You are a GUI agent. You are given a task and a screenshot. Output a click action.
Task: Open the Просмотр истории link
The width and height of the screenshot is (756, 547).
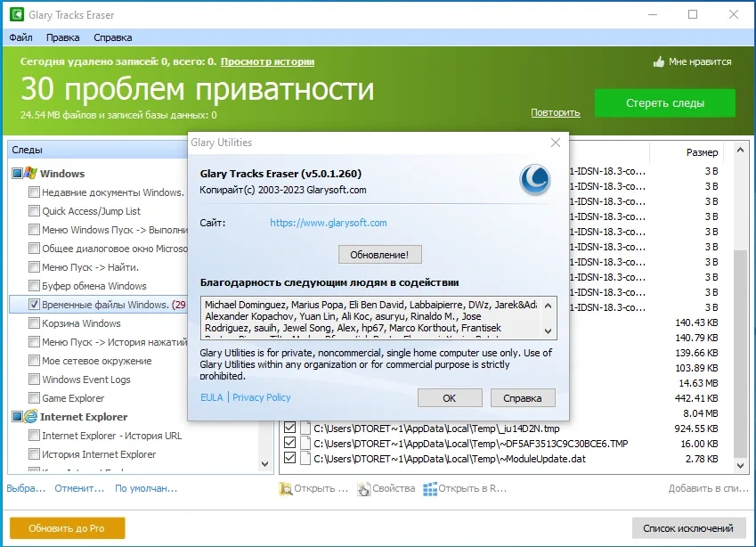tap(268, 61)
